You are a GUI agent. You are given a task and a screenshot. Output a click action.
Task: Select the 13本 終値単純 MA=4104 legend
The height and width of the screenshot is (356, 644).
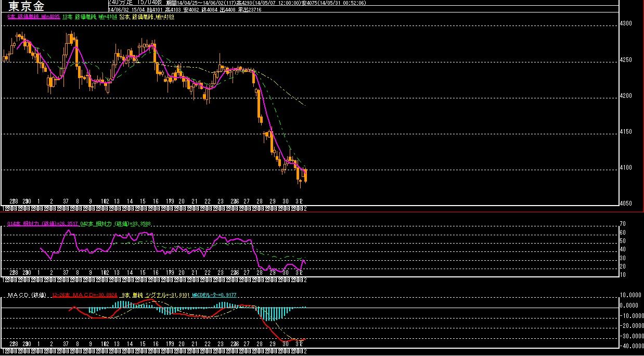click(x=89, y=17)
